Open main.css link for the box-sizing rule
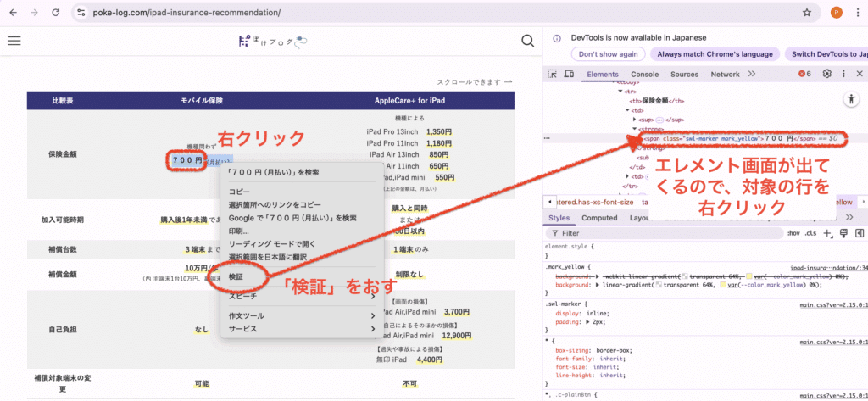868x401 pixels. pos(834,342)
